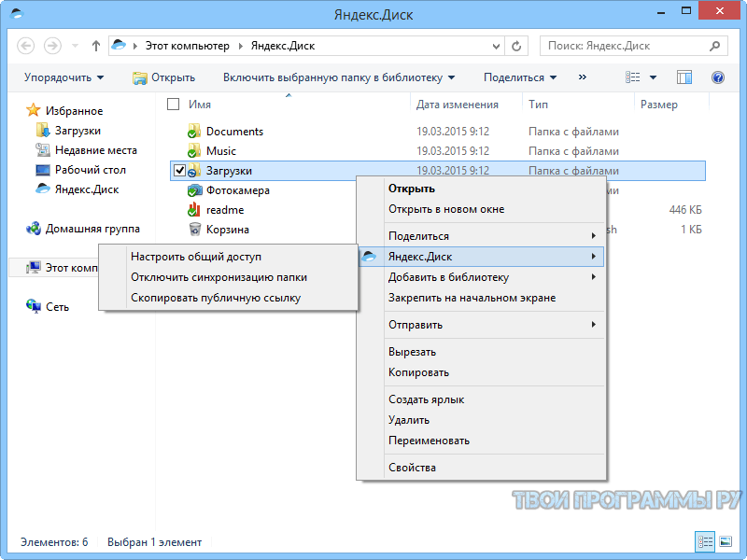This screenshot has height=560, width=747.
Task: Click the title bar Yandex.Disk icon
Action: click(x=16, y=13)
